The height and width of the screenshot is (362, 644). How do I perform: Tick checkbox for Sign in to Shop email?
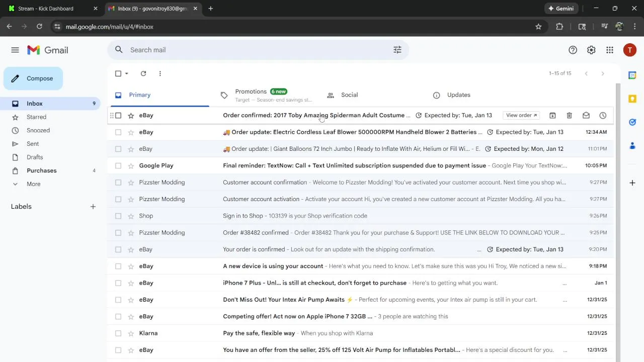(x=118, y=216)
